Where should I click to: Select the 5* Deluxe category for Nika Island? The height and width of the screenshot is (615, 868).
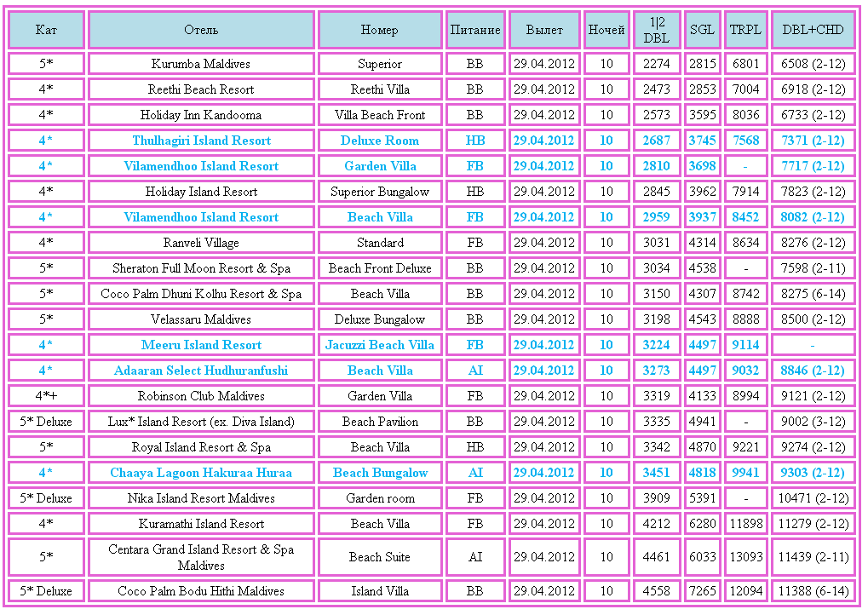coord(46,498)
